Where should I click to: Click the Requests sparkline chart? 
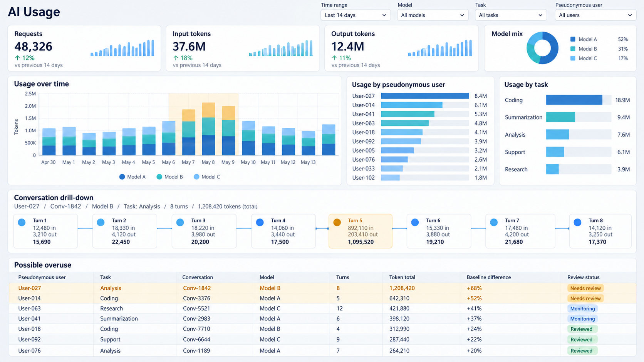click(x=122, y=48)
